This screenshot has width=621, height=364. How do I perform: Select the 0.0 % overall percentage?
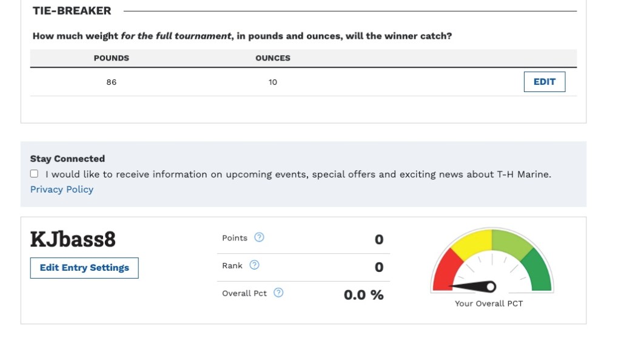(x=363, y=295)
